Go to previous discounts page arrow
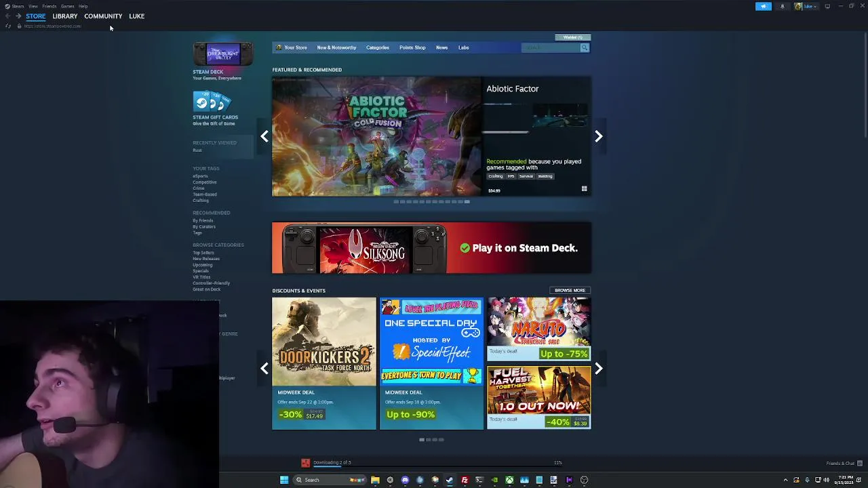868x488 pixels. (264, 368)
